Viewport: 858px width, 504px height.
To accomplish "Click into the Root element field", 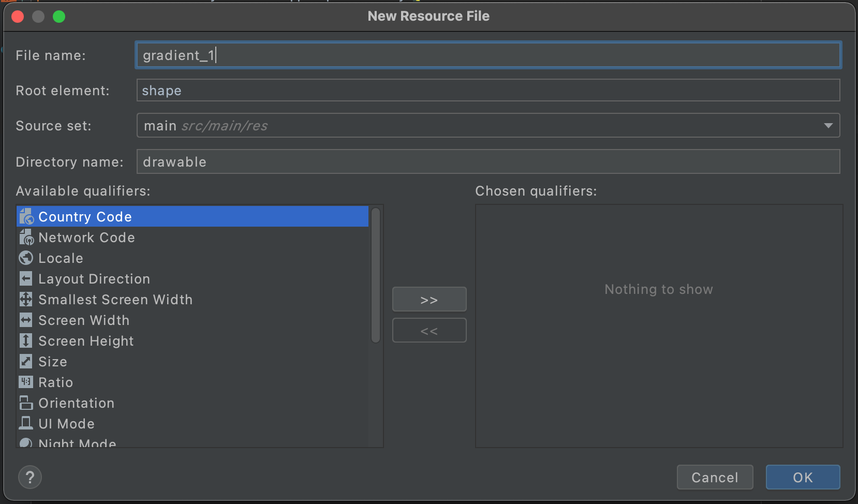I will click(x=488, y=90).
